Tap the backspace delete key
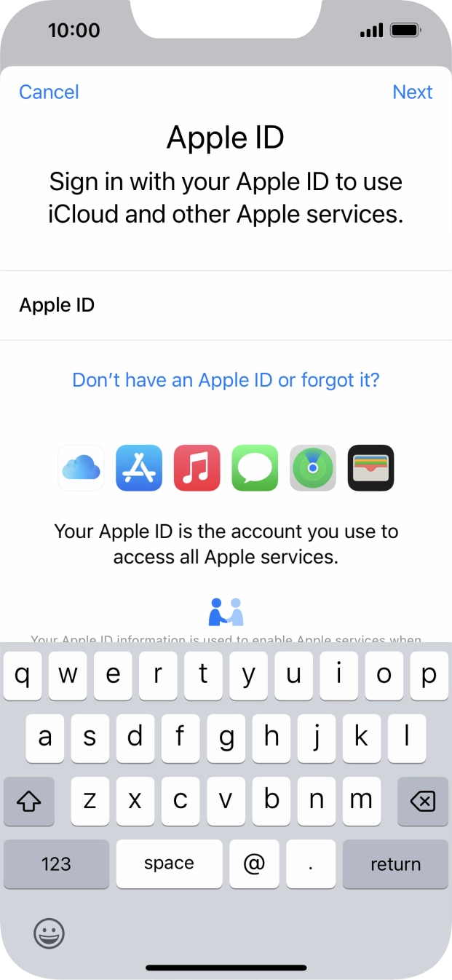The image size is (452, 980). tap(423, 802)
